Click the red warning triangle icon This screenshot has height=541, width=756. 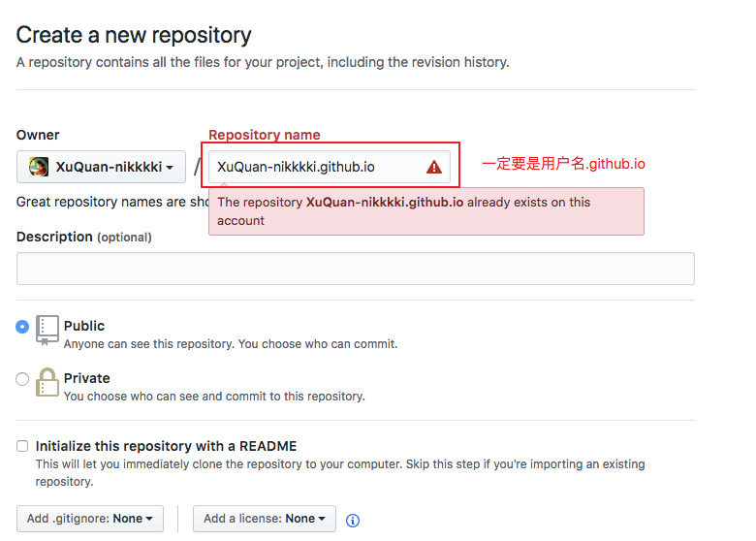click(x=433, y=167)
